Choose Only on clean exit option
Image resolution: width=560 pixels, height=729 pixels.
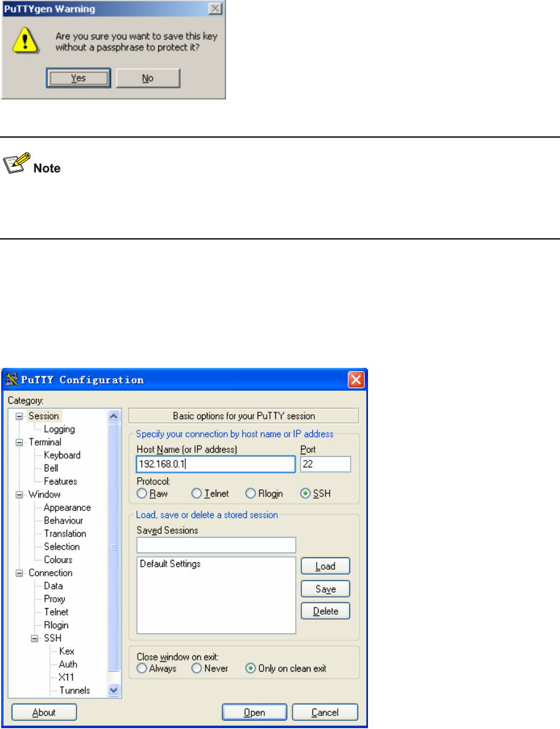click(286, 669)
